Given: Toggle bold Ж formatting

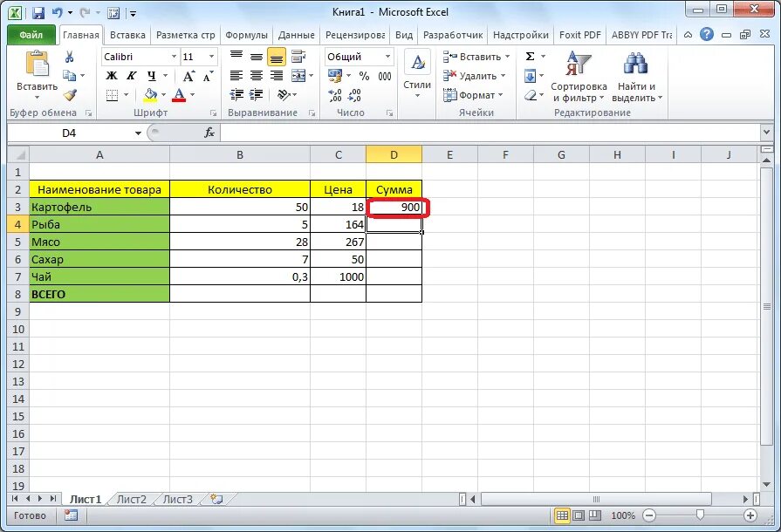Looking at the screenshot, I should point(112,76).
